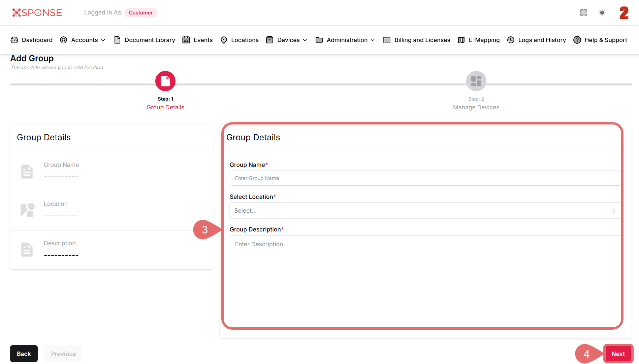Open Logs and History
The height and width of the screenshot is (364, 639).
click(537, 40)
